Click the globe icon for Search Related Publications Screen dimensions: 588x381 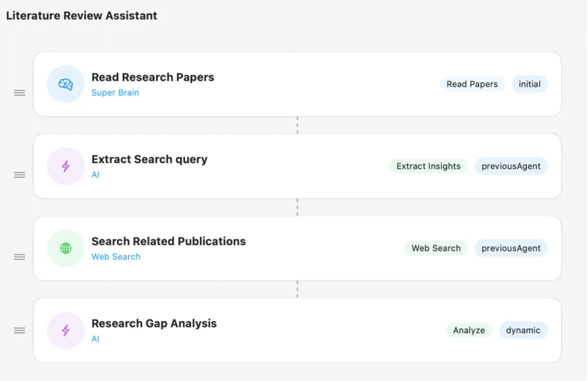pos(65,248)
